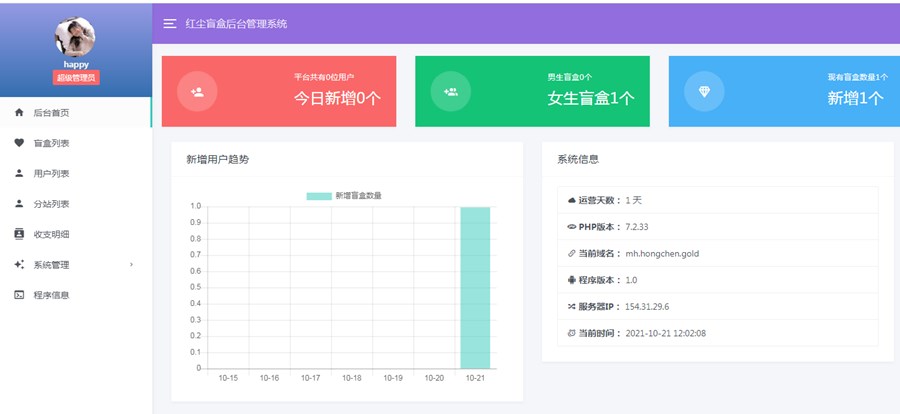
Task: Open the 收支明细 menu item
Action: (51, 234)
